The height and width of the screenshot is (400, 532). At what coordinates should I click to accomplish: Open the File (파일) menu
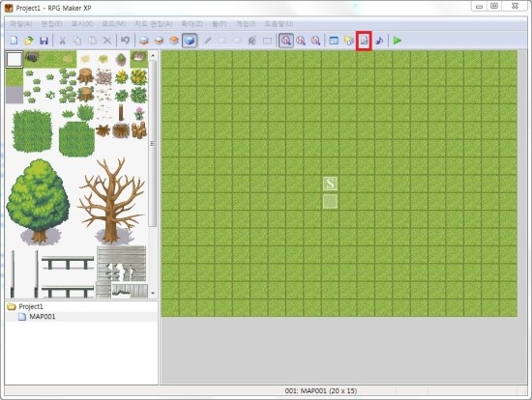tap(21, 24)
